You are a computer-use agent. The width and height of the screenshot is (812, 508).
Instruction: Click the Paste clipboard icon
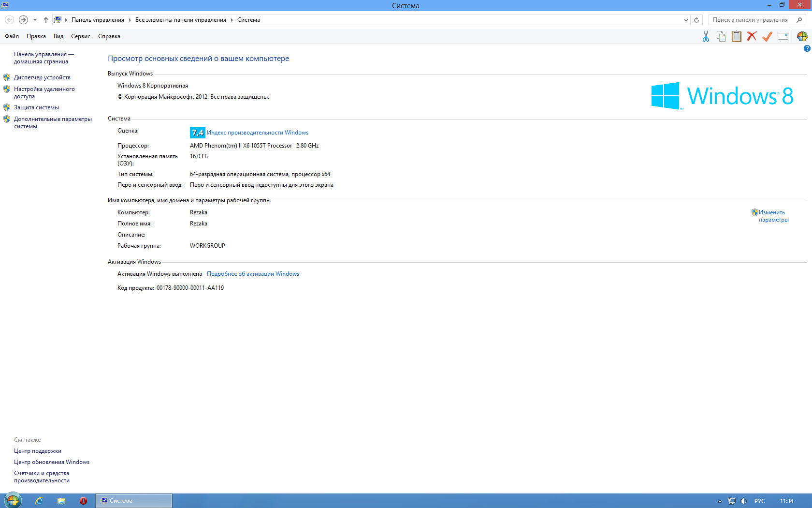tap(736, 37)
